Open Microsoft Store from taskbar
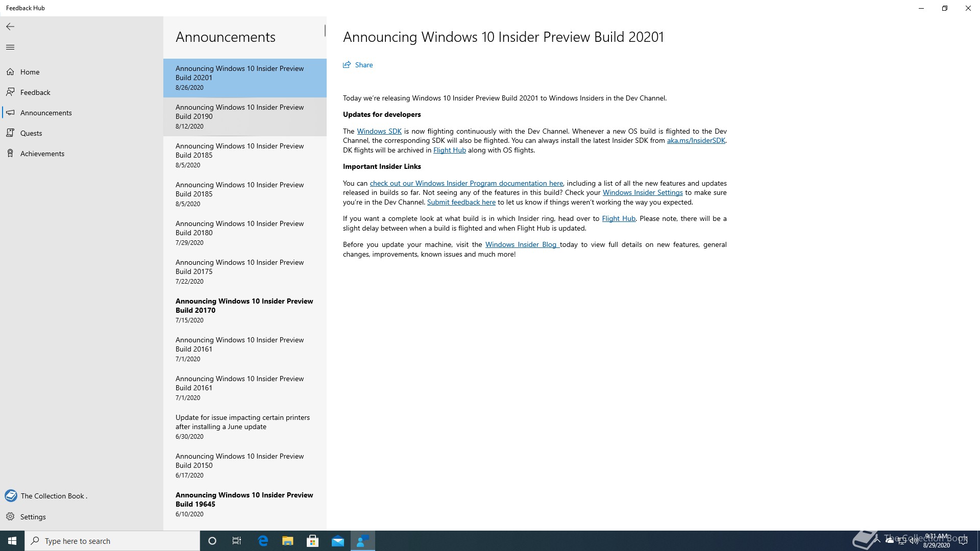Image resolution: width=980 pixels, height=551 pixels. (x=313, y=541)
